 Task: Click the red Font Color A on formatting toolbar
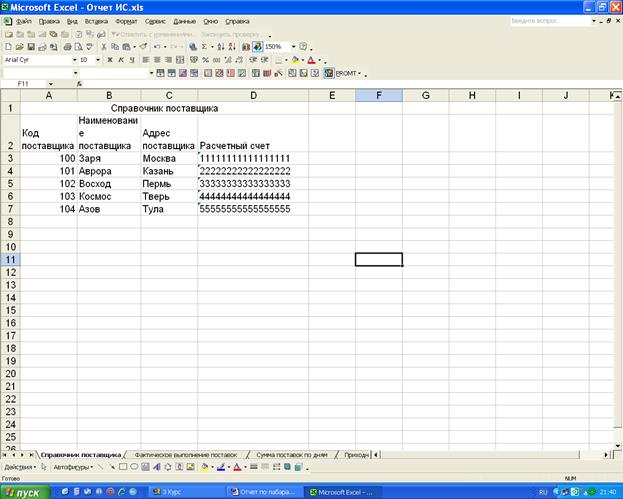tap(312, 60)
